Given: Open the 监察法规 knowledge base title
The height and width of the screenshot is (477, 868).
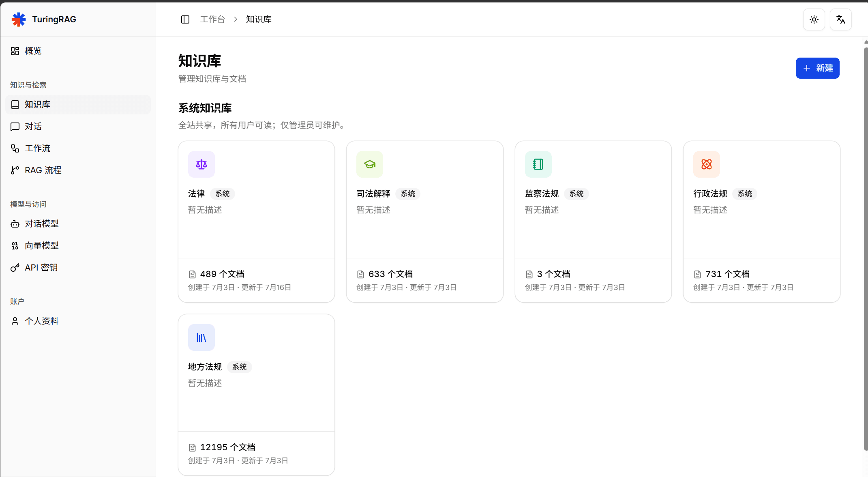Looking at the screenshot, I should click(542, 194).
